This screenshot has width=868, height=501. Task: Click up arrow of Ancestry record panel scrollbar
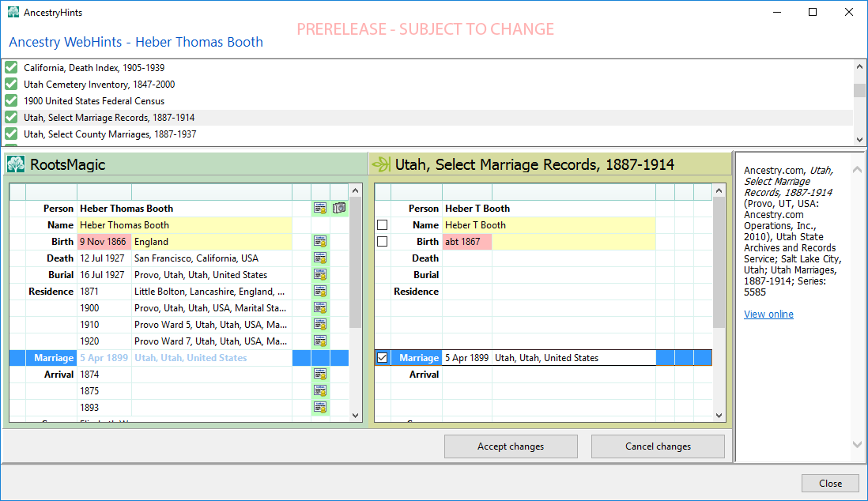719,190
